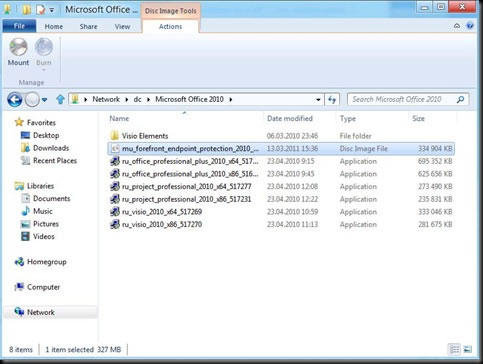This screenshot has width=483, height=364.
Task: Select ru_visio_2010_x86_517270 file name
Action: click(162, 225)
